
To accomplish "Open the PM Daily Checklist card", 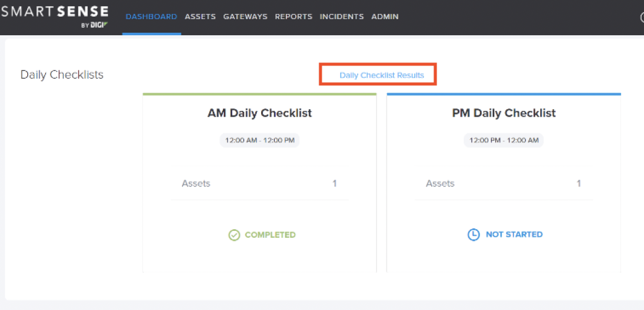I will pyautogui.click(x=504, y=183).
